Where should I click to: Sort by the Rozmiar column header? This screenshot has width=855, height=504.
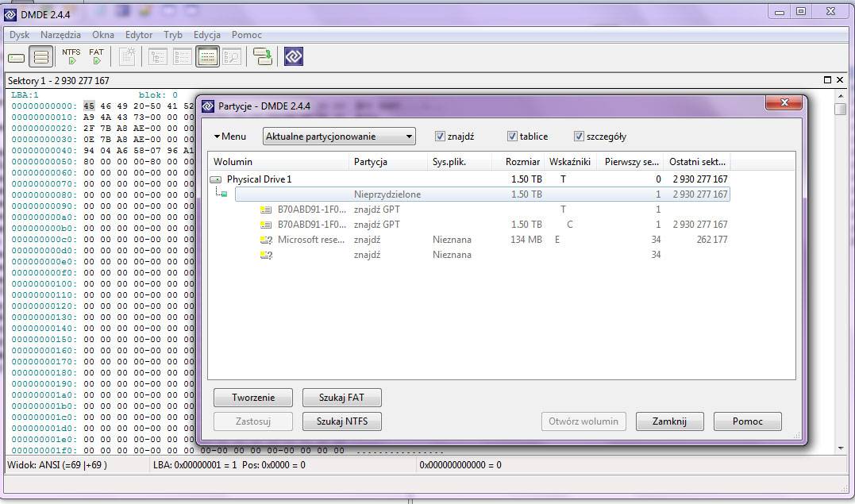click(x=518, y=162)
